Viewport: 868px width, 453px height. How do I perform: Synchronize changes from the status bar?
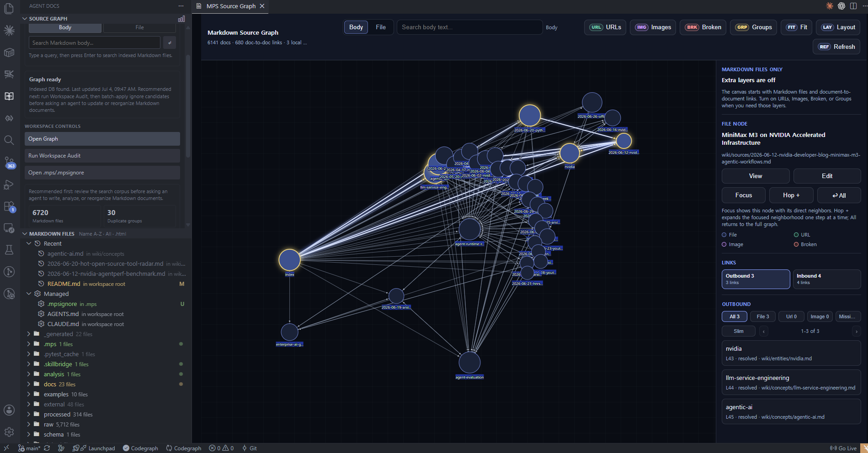47,448
